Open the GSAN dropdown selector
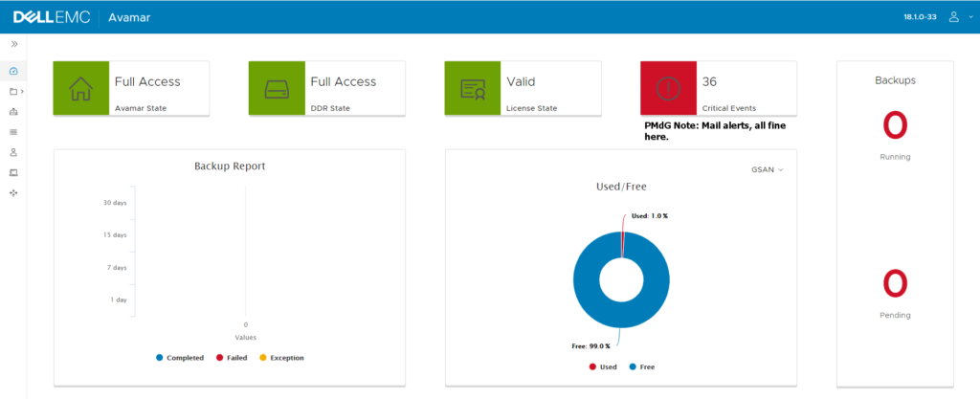This screenshot has width=980, height=399. 767,169
